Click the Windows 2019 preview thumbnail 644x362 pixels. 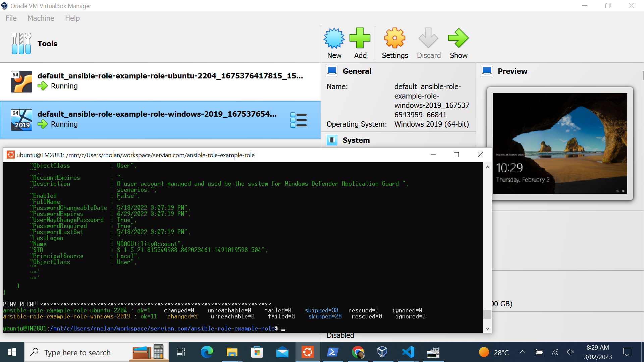point(560,143)
